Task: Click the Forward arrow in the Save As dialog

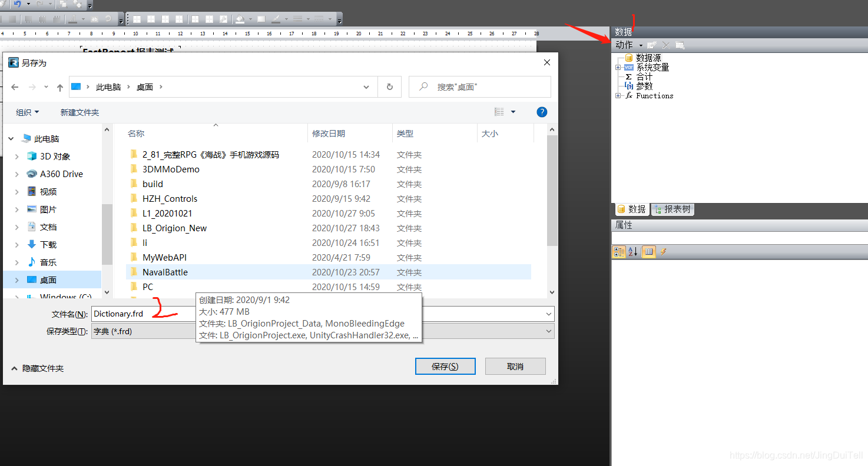Action: click(32, 87)
